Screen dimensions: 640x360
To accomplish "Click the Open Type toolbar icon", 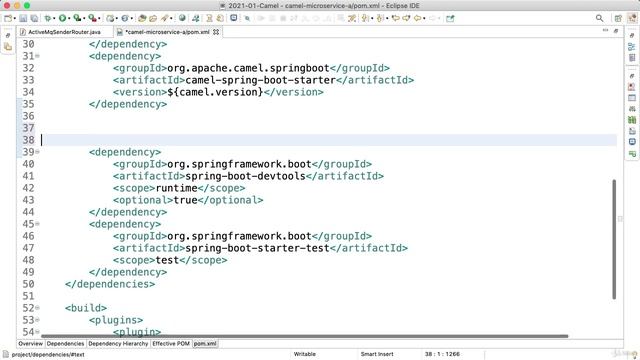I will [x=142, y=18].
